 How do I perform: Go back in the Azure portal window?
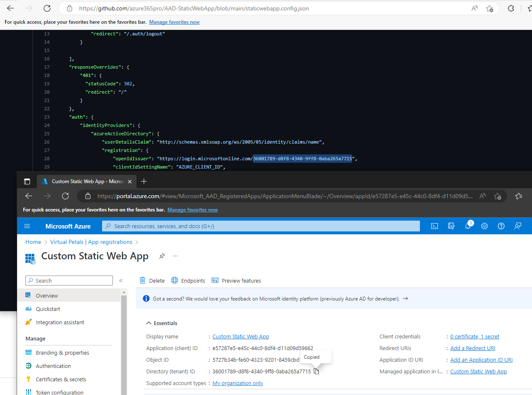point(29,196)
